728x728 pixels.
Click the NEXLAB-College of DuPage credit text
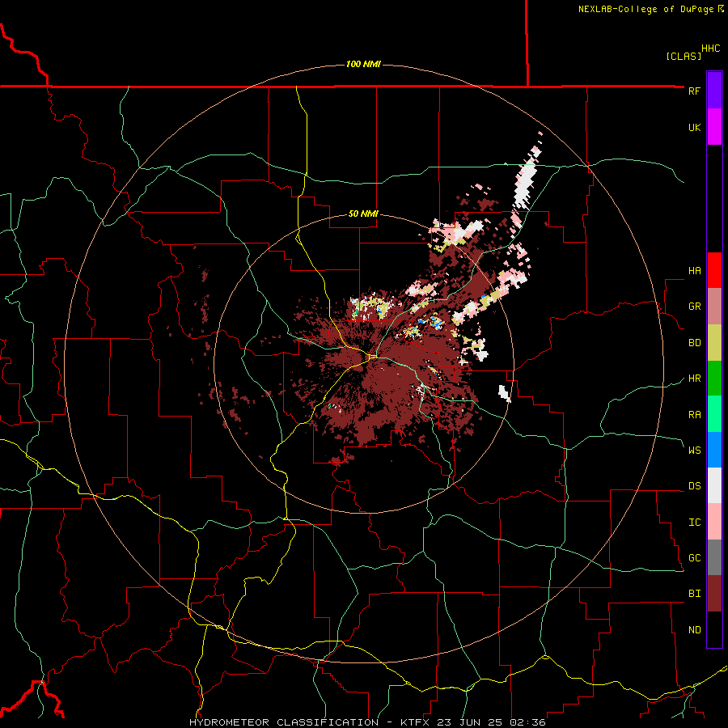tap(650, 9)
